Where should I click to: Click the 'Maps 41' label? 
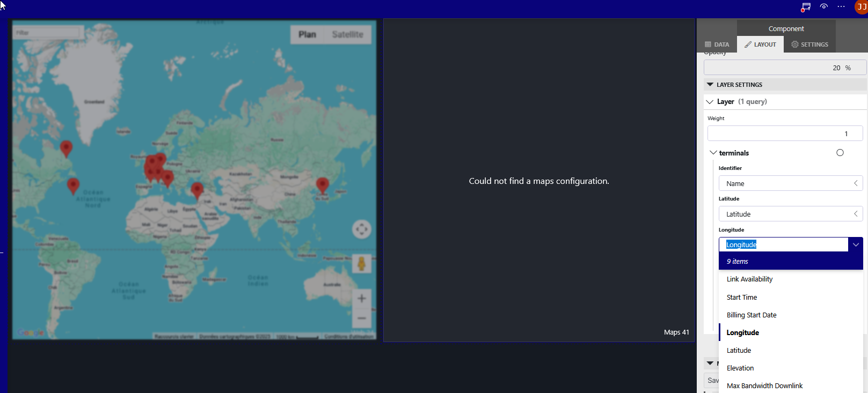676,332
